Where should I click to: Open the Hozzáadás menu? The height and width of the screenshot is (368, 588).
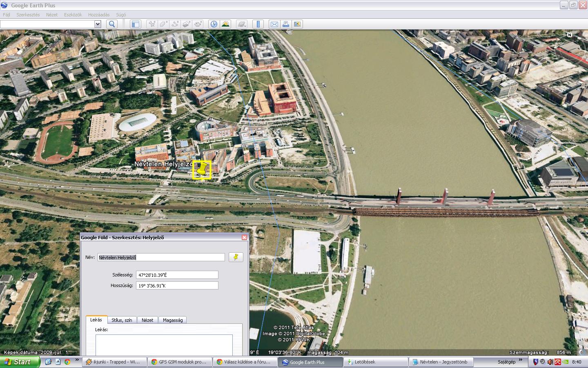(99, 15)
